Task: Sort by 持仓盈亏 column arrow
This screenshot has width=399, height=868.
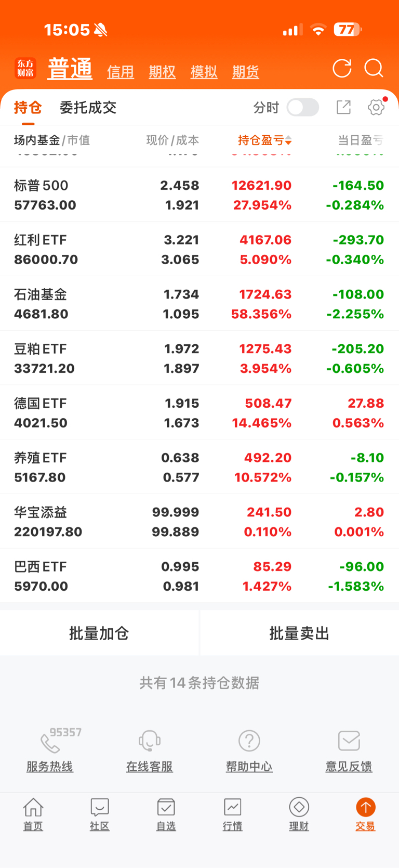Action: tap(288, 140)
